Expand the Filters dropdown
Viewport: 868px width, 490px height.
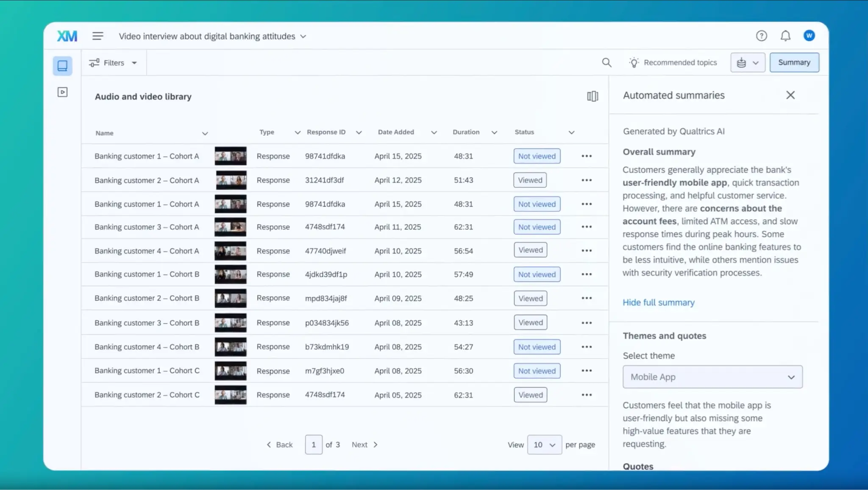coord(113,63)
